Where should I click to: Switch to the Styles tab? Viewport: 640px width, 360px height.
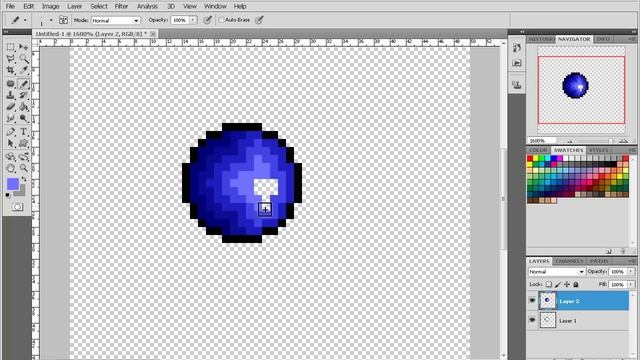tap(599, 150)
